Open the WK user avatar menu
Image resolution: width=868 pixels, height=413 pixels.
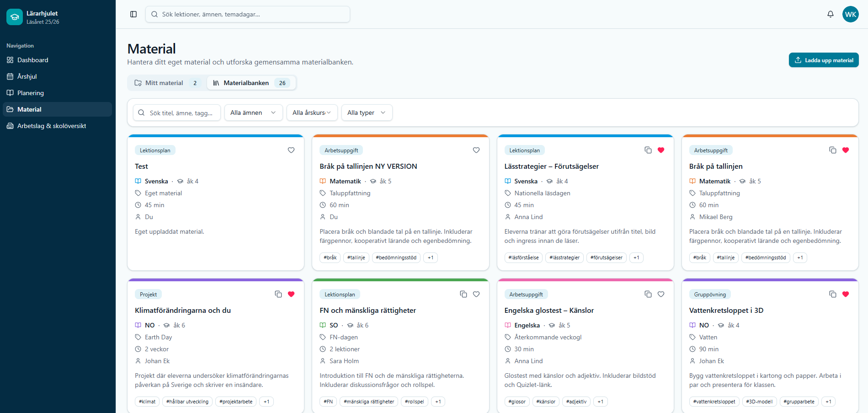coord(851,14)
